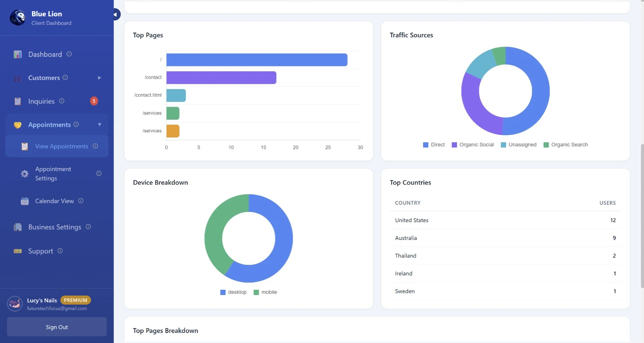The image size is (644, 343).
Task: Open the Dashboard menu item
Action: pyautogui.click(x=57, y=54)
